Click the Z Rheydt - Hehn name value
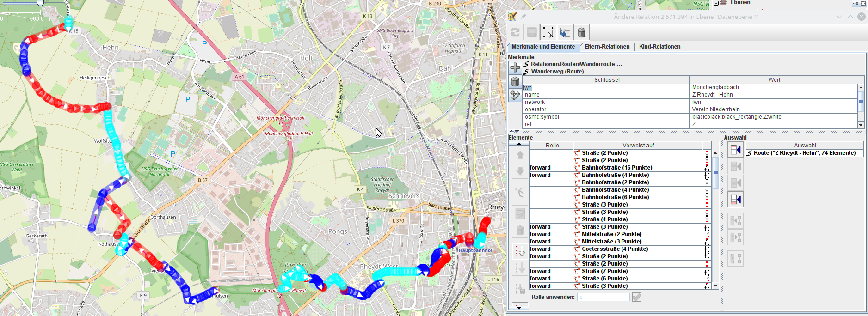The height and width of the screenshot is (316, 868). [774, 95]
